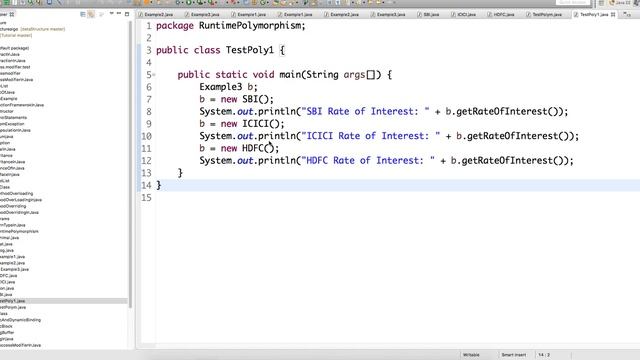Select the Tutorial master project entry
The height and width of the screenshot is (360, 640).
coord(16,36)
